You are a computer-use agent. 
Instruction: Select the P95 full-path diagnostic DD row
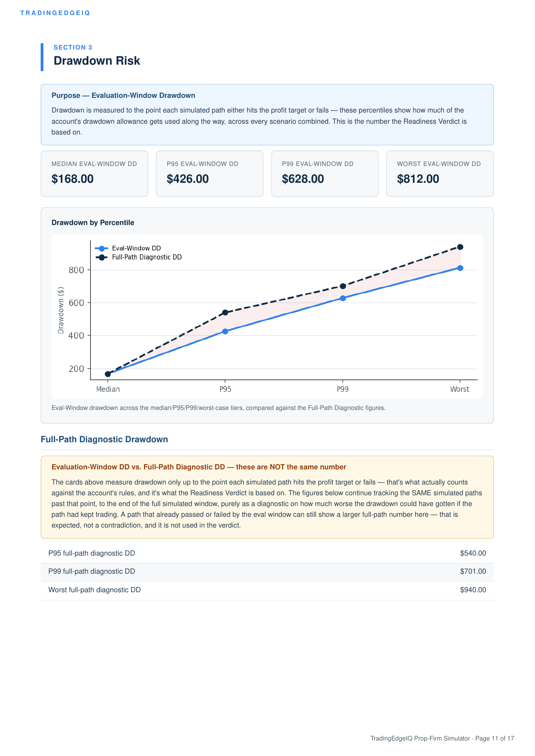tap(267, 553)
